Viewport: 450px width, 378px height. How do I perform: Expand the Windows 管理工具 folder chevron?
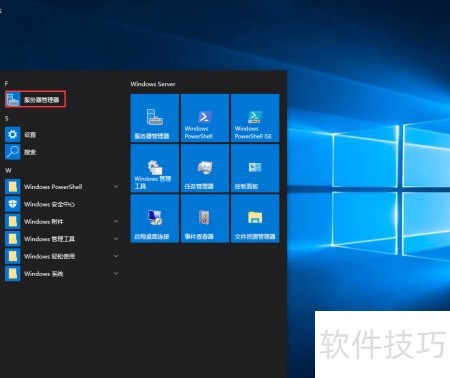pyautogui.click(x=116, y=239)
